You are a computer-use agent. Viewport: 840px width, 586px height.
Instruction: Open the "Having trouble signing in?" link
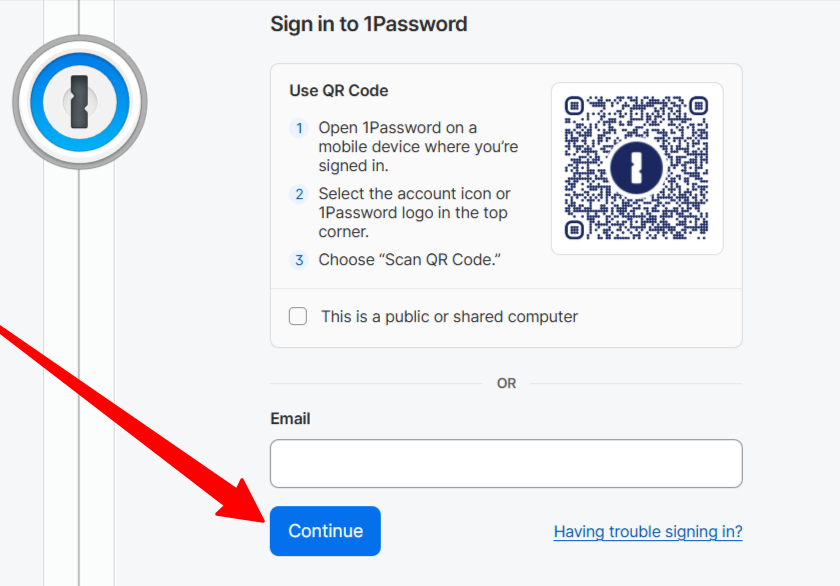648,531
